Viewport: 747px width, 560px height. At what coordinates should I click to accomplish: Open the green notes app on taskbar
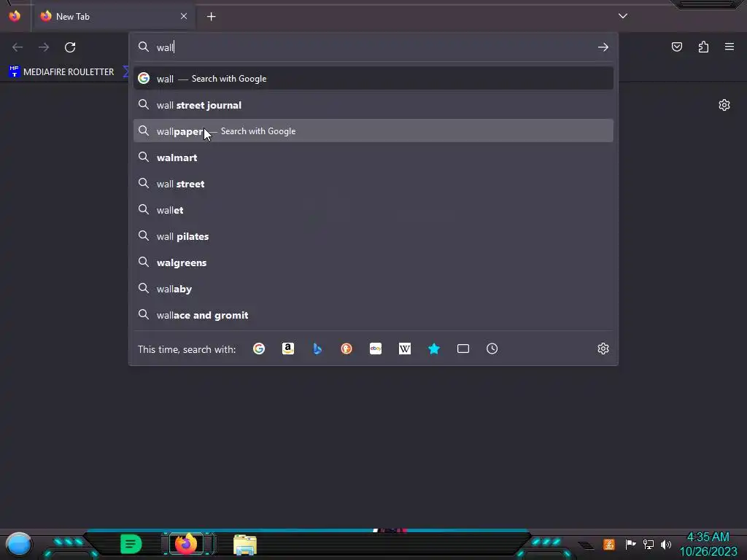click(x=131, y=544)
